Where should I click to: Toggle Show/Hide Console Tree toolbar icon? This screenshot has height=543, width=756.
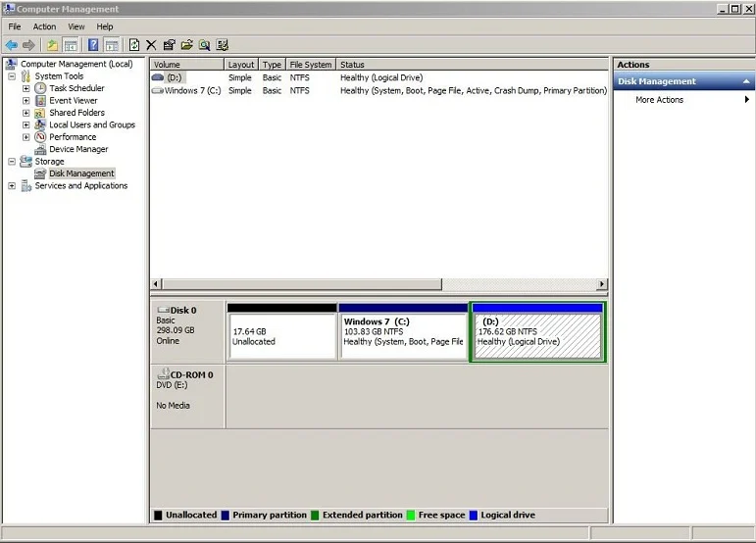(71, 45)
